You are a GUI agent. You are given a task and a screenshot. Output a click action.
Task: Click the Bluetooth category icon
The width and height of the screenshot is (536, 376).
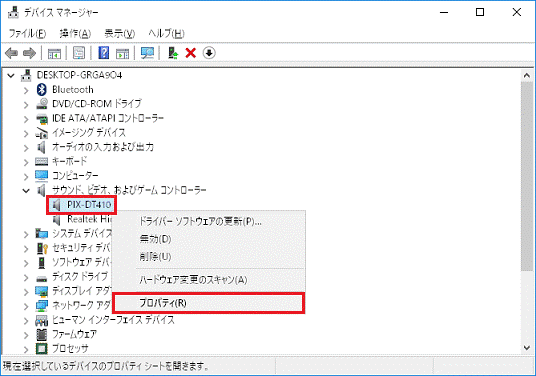coord(42,90)
